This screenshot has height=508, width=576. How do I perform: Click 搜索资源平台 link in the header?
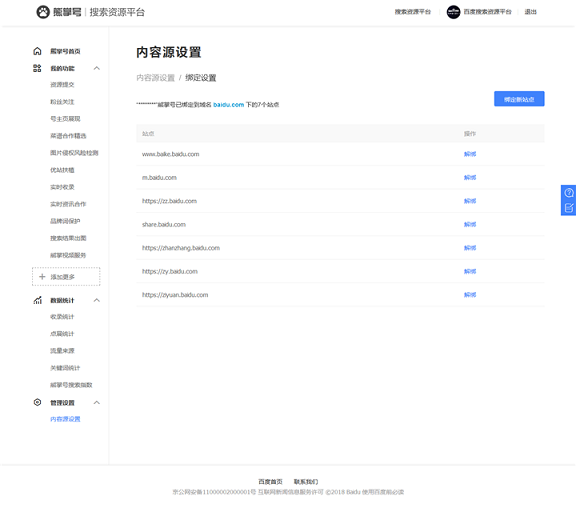[413, 12]
